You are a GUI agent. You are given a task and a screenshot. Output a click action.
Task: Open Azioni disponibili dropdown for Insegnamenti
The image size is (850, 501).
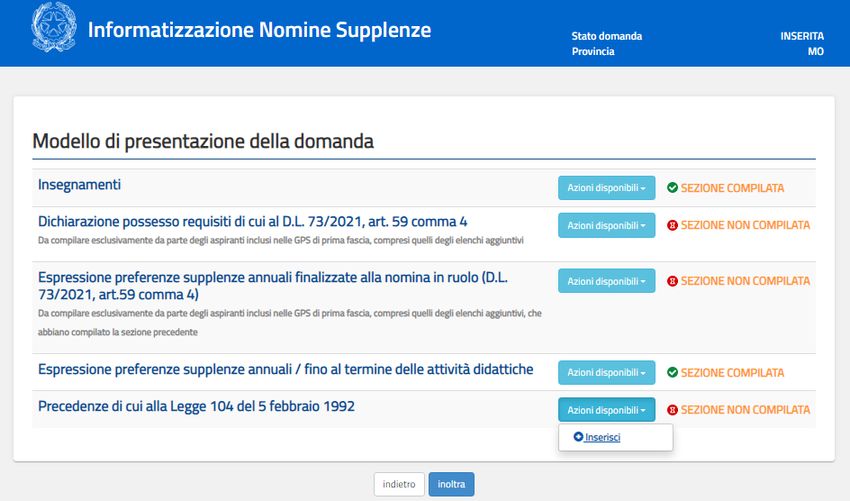(606, 188)
